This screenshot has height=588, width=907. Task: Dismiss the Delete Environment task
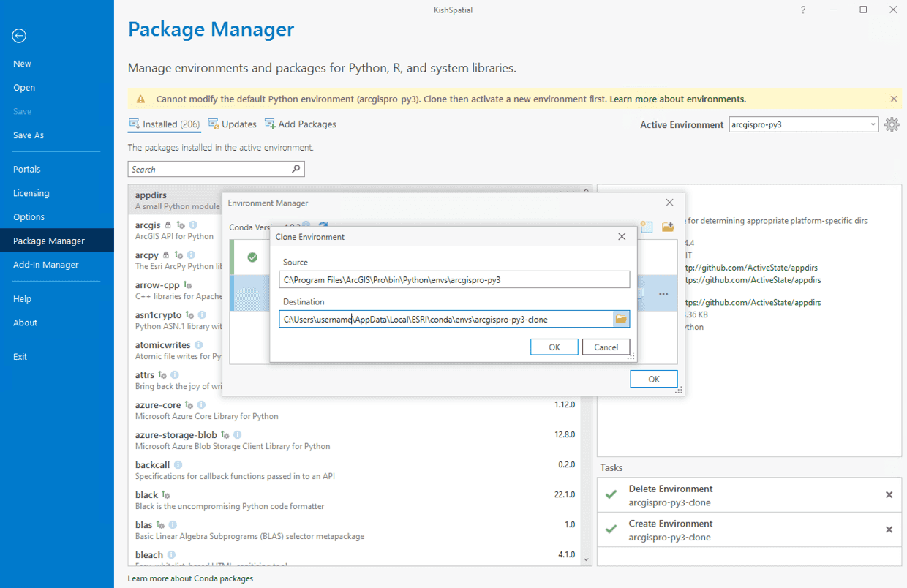(x=889, y=495)
